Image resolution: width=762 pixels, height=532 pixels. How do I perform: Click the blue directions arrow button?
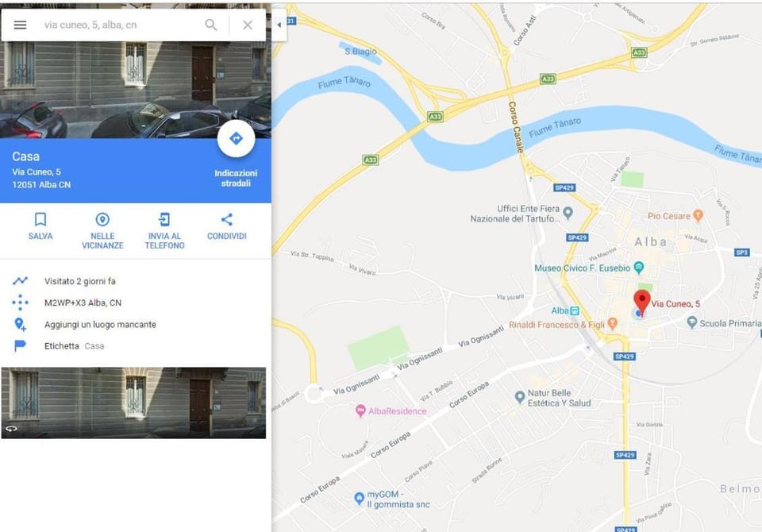pyautogui.click(x=236, y=139)
